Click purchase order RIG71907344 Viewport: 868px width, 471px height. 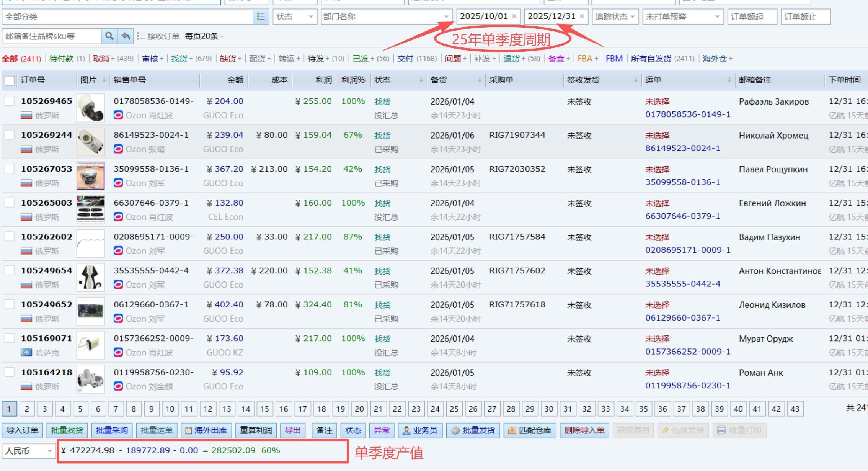coord(517,135)
